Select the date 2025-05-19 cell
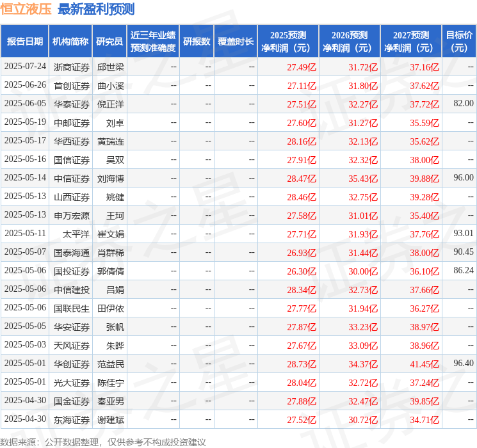 tap(25, 122)
